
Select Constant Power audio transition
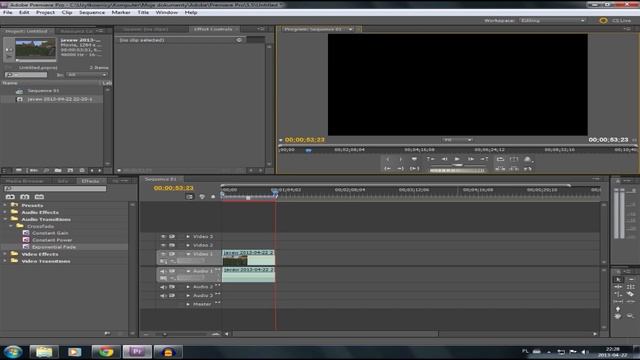[52, 240]
